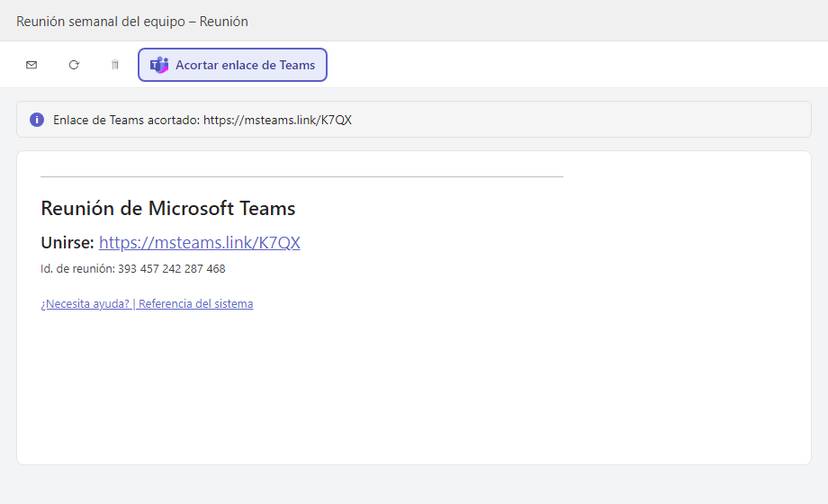Click the envelope mail icon in toolbar
The image size is (828, 504).
[x=31, y=65]
